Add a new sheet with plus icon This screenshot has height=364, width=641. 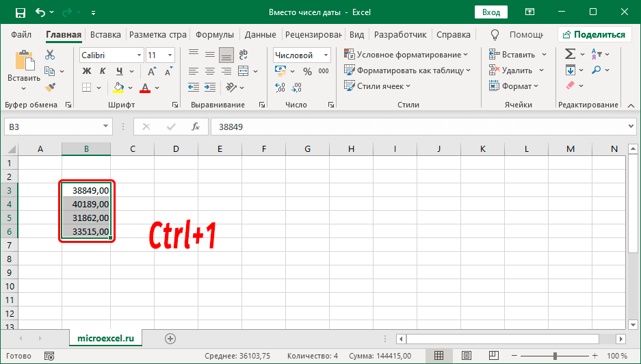point(170,338)
